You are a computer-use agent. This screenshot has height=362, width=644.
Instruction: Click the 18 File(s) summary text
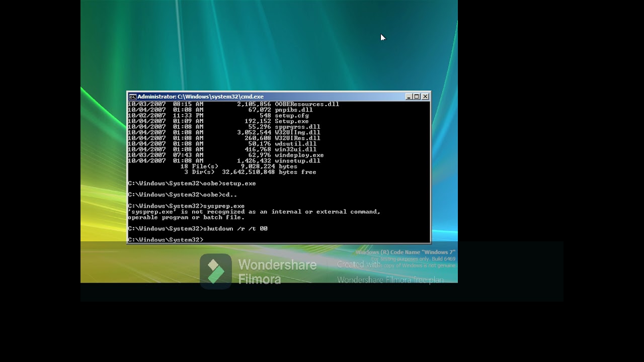click(x=199, y=166)
